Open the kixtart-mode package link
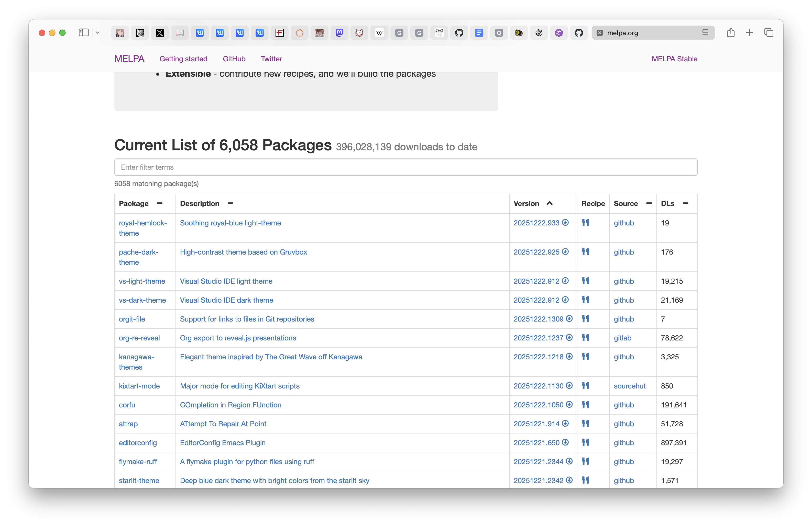Screen dimensions: 812x526 click(139, 386)
